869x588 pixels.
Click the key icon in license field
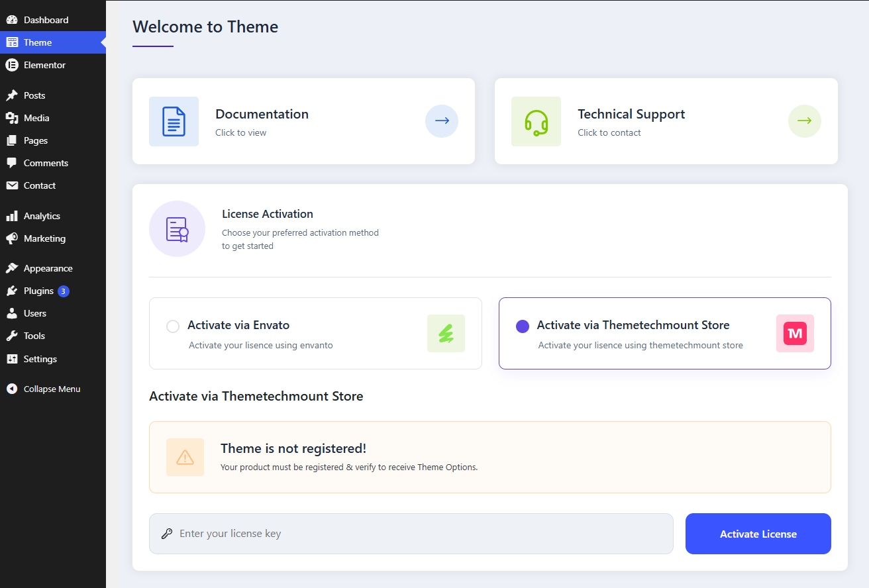[167, 534]
